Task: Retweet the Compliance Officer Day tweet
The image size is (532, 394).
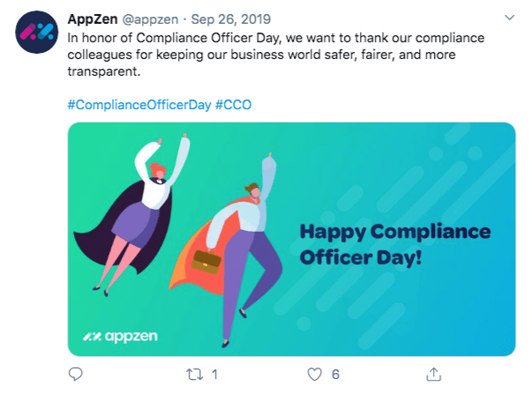Action: 196,374
